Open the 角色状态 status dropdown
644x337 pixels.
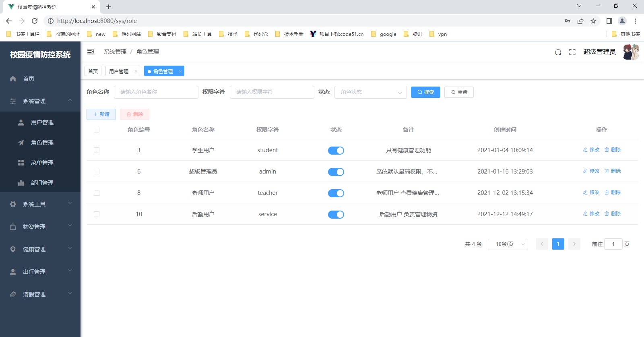tap(370, 92)
